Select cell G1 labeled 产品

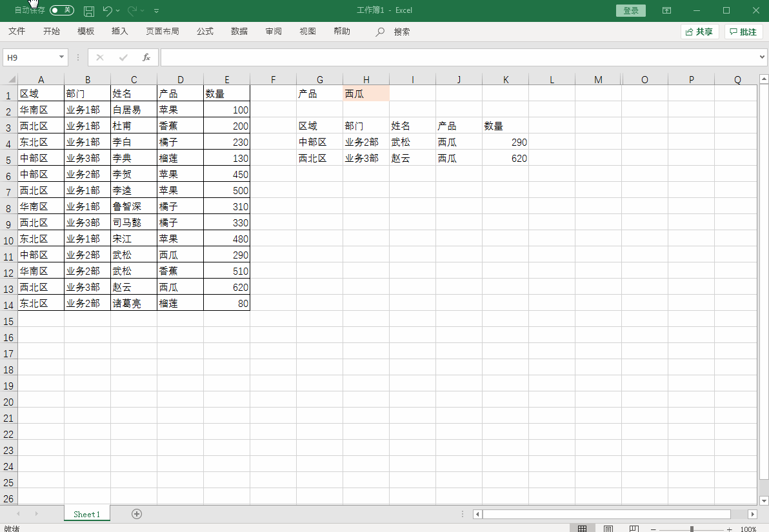coord(320,94)
